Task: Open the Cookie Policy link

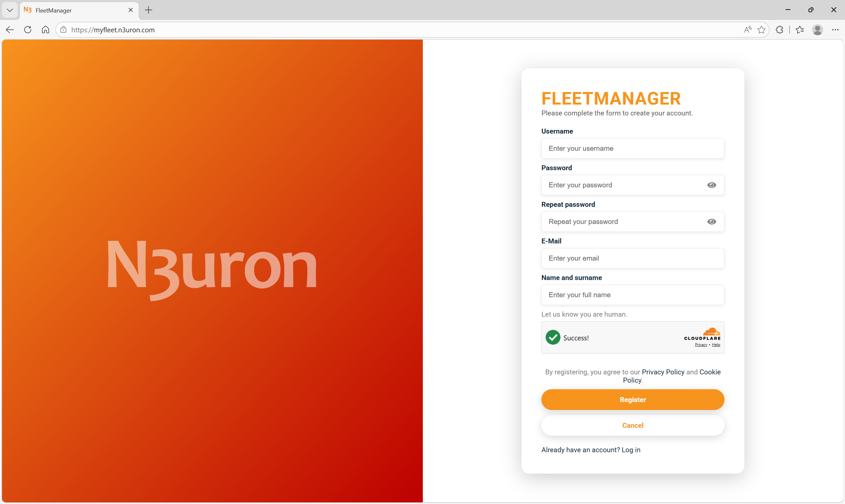Action: point(710,372)
